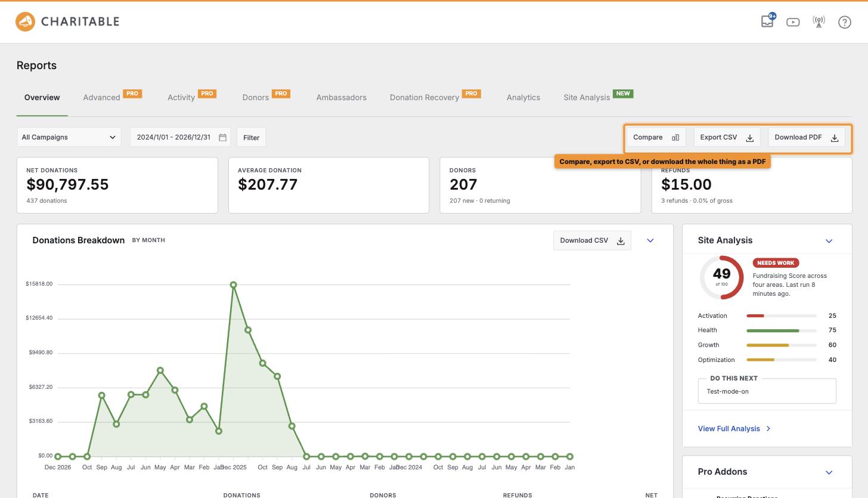Download the whole report as PDF
The image size is (868, 498).
(807, 137)
